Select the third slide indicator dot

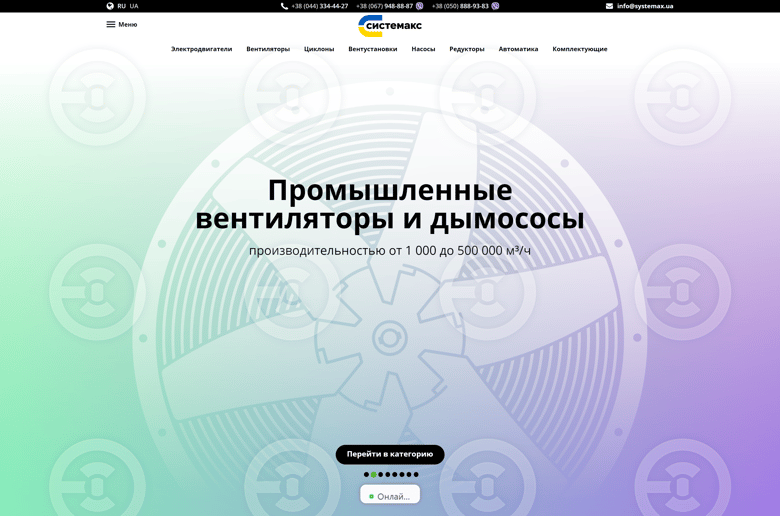point(381,474)
